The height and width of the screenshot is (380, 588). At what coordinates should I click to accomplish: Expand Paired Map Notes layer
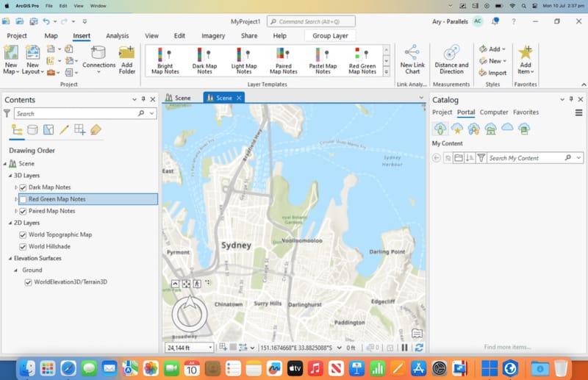pyautogui.click(x=15, y=211)
